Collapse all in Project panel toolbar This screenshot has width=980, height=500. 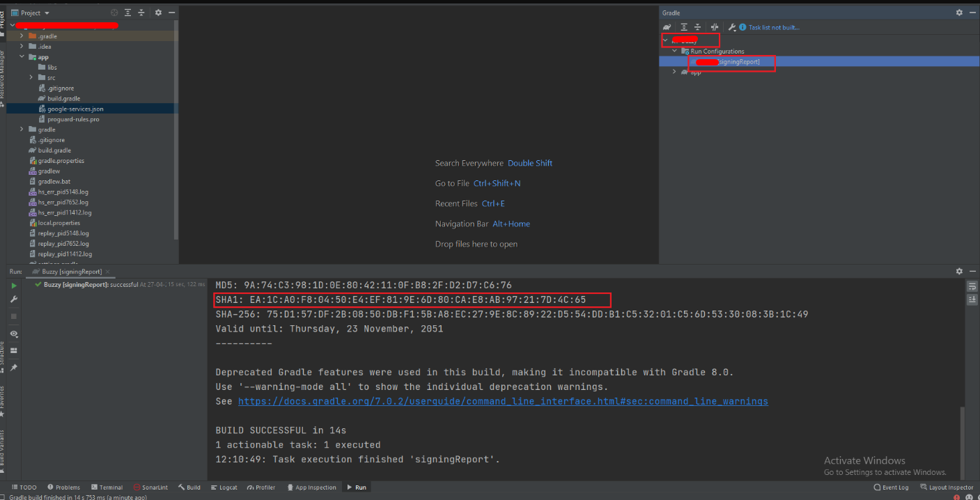pyautogui.click(x=141, y=13)
